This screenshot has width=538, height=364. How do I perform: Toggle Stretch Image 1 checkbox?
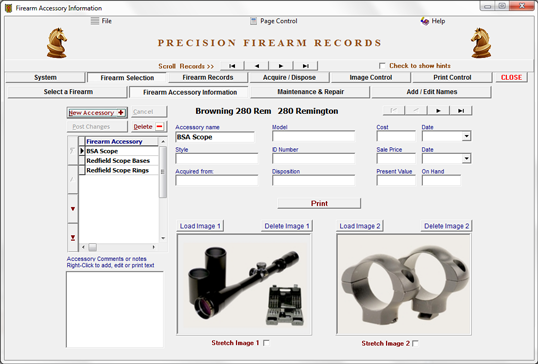pos(266,343)
